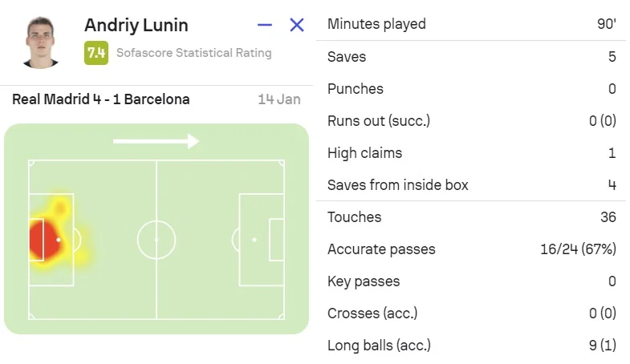This screenshot has height=364, width=630.
Task: Click the attack direction arrow above pitch
Action: click(156, 142)
